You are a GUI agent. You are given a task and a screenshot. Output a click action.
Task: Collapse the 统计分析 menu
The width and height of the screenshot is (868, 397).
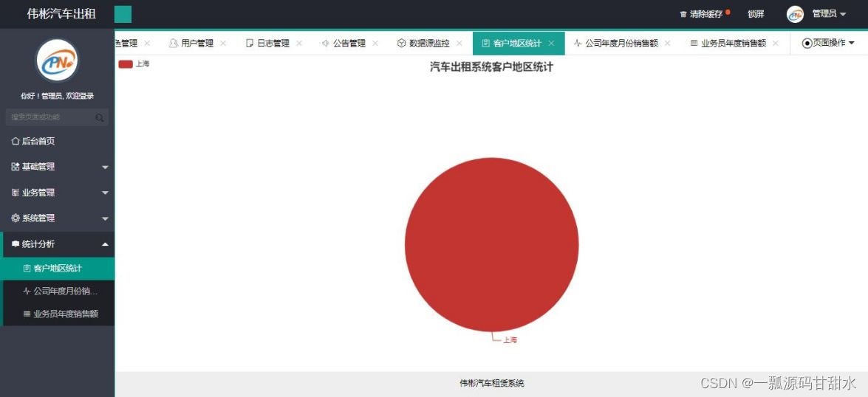(x=57, y=244)
